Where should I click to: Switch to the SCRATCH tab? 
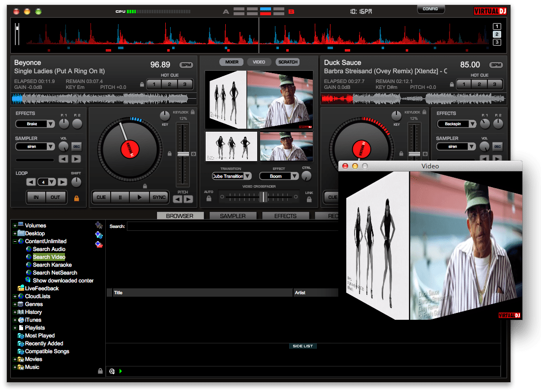click(x=287, y=62)
